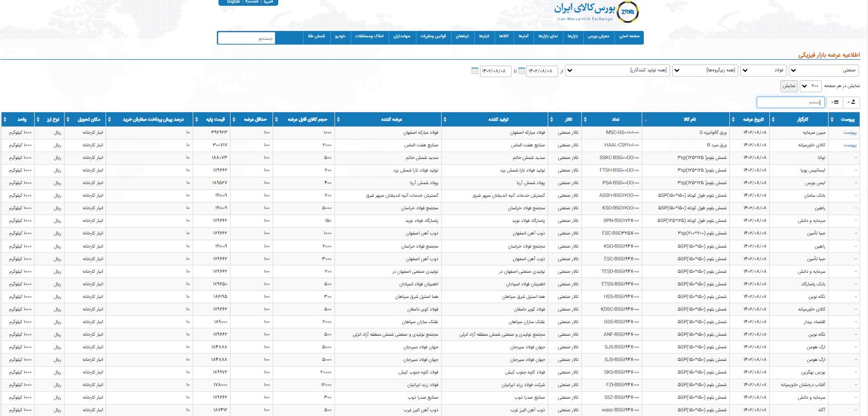Screen dimensions: 868x416
Task: Open املاک ومستغلات menu item
Action: point(369,37)
